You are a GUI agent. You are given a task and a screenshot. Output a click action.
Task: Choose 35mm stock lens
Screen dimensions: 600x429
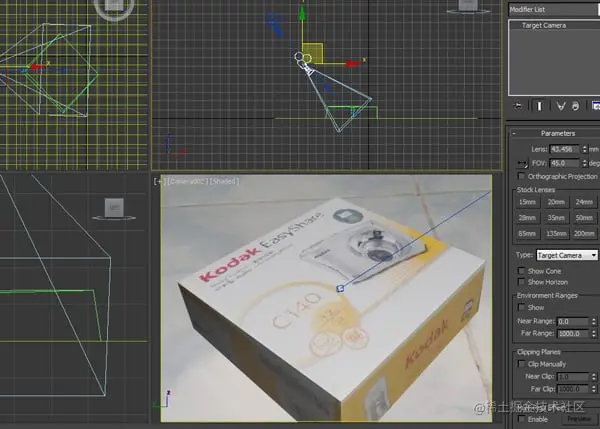click(556, 218)
